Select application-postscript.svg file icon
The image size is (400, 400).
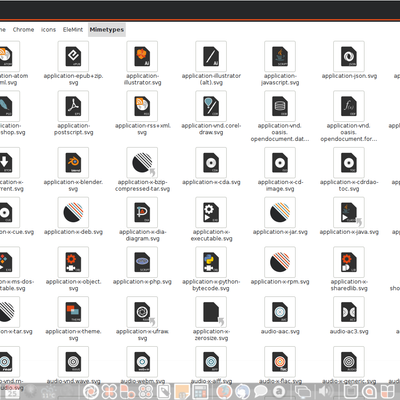(73, 106)
